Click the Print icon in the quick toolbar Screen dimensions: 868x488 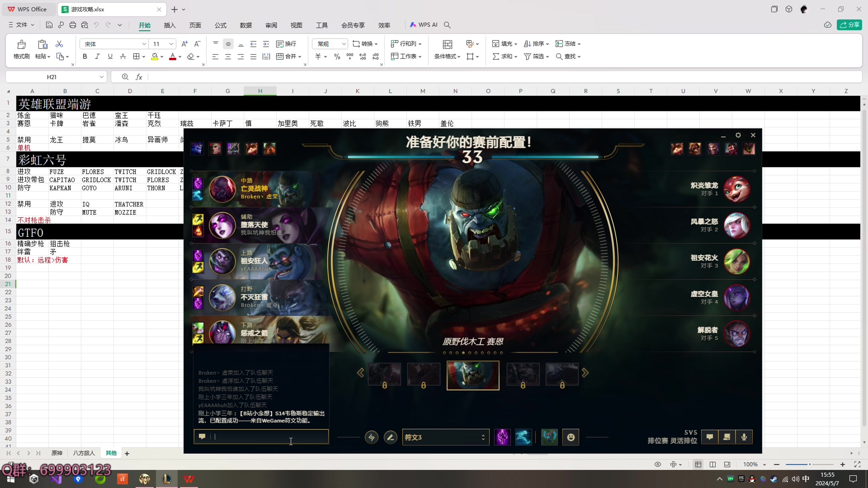(73, 25)
